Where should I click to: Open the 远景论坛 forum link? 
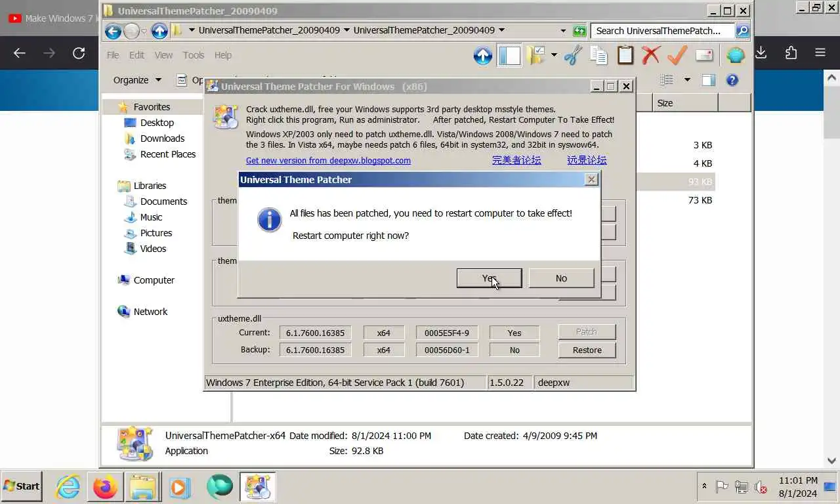coord(587,160)
